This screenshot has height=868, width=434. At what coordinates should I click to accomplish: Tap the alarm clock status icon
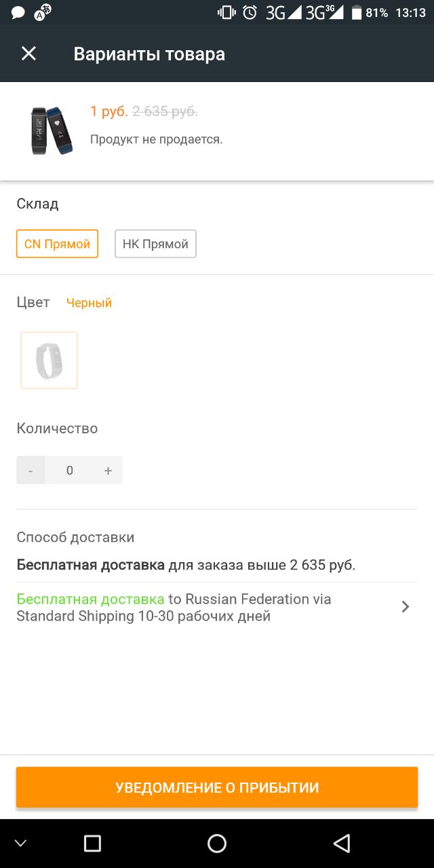click(x=250, y=12)
